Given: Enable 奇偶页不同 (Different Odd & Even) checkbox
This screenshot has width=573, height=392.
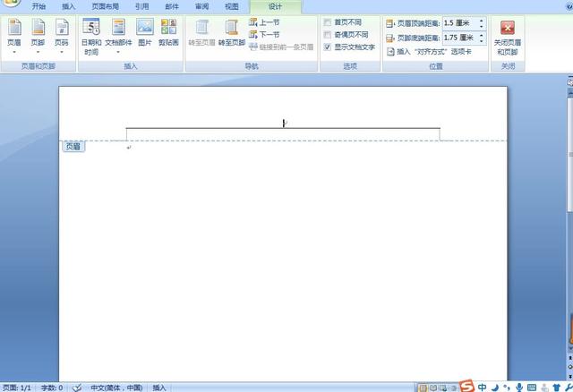Looking at the screenshot, I should click(x=328, y=34).
